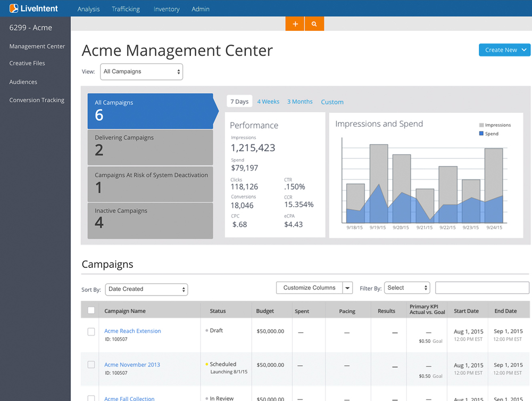Click the LiveIntent logo icon

(14, 8)
